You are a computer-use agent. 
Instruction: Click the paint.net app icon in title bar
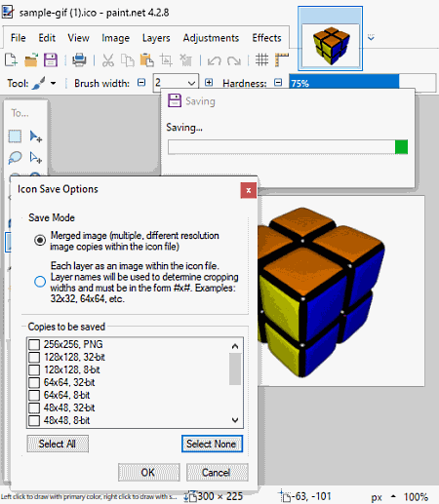point(8,13)
